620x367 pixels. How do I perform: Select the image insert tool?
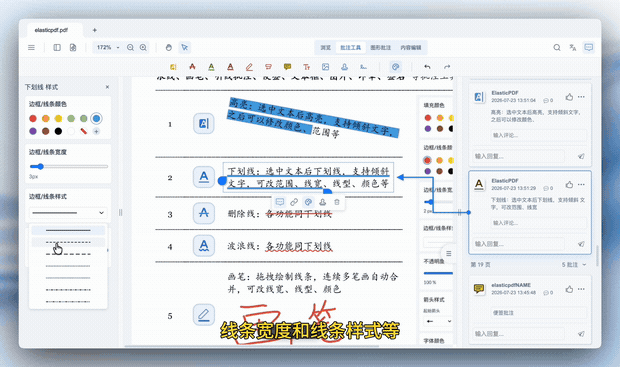coord(325,67)
